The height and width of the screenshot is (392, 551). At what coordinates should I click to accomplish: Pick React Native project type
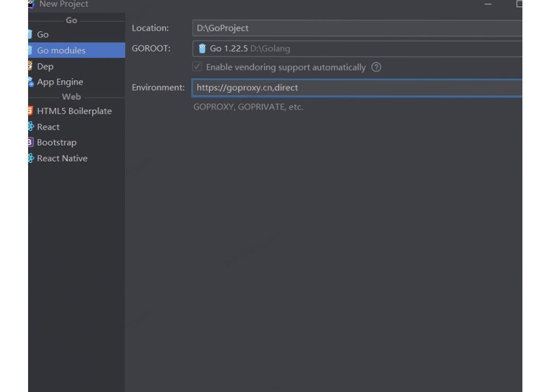tap(77, 158)
